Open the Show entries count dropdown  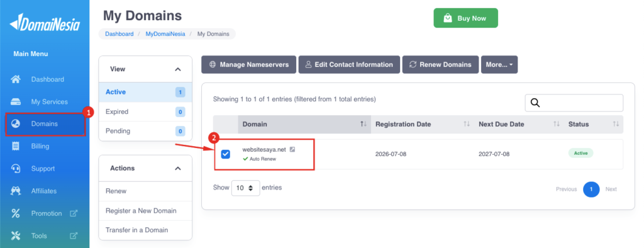246,188
